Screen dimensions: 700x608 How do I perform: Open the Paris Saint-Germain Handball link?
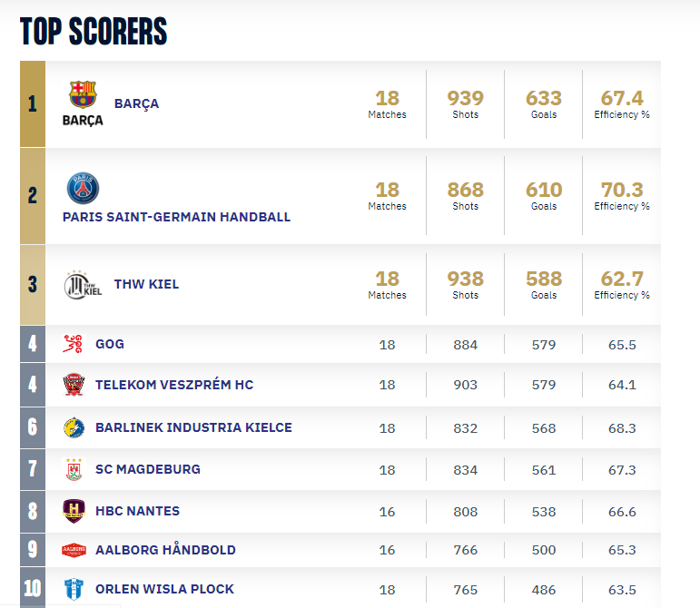(176, 217)
